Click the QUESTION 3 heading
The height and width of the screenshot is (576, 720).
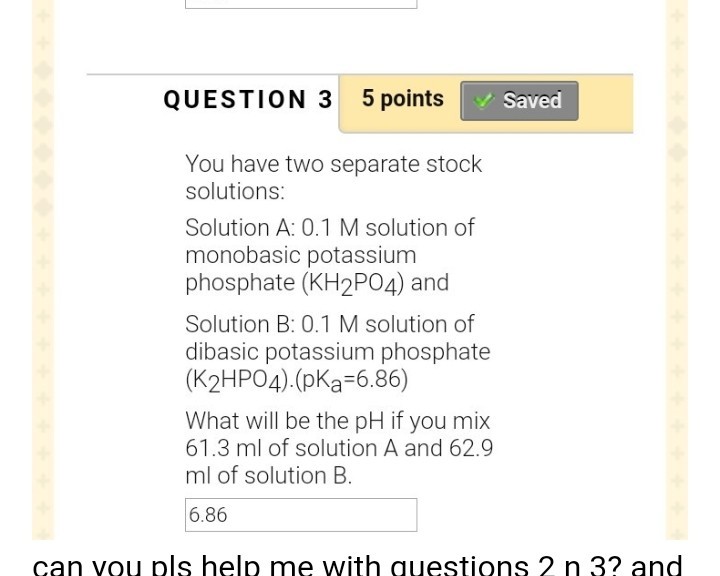[x=248, y=99]
